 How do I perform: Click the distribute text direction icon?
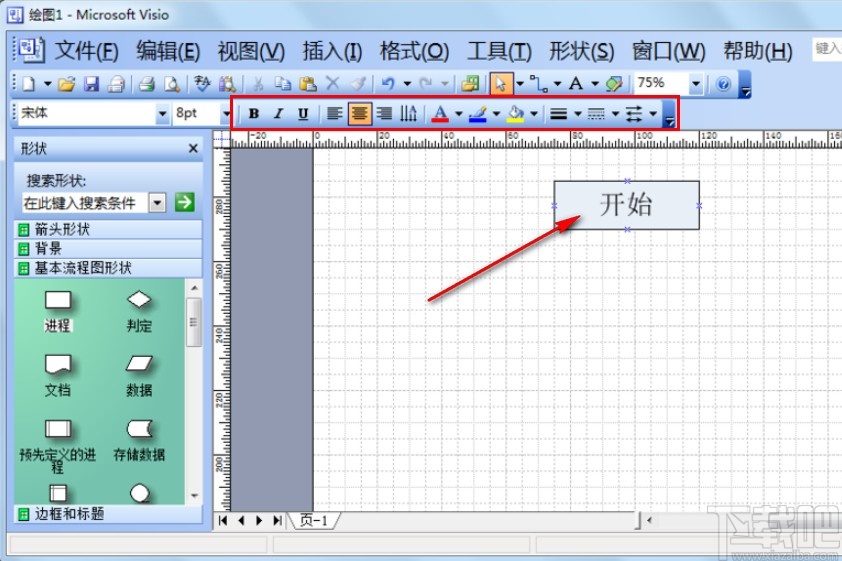click(408, 113)
